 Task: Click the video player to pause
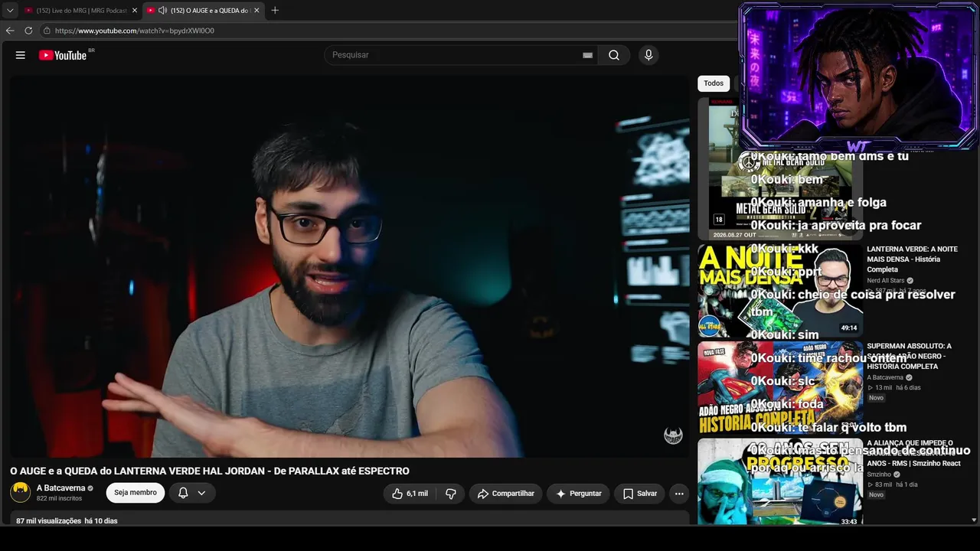(x=350, y=266)
